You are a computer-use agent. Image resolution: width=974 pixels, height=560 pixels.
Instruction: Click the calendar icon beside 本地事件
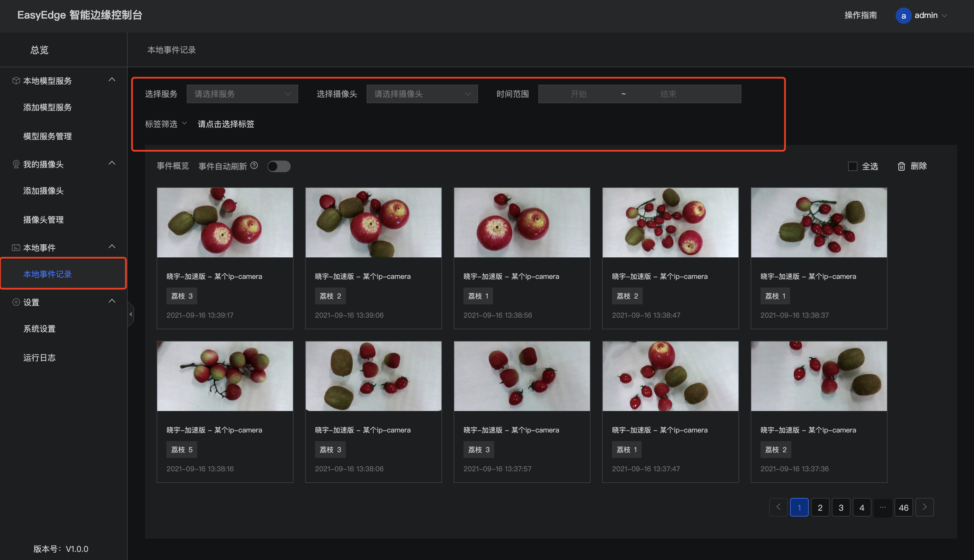click(16, 247)
